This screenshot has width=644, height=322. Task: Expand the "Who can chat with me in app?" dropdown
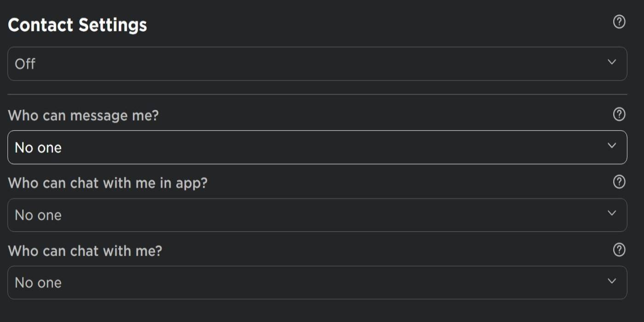317,215
